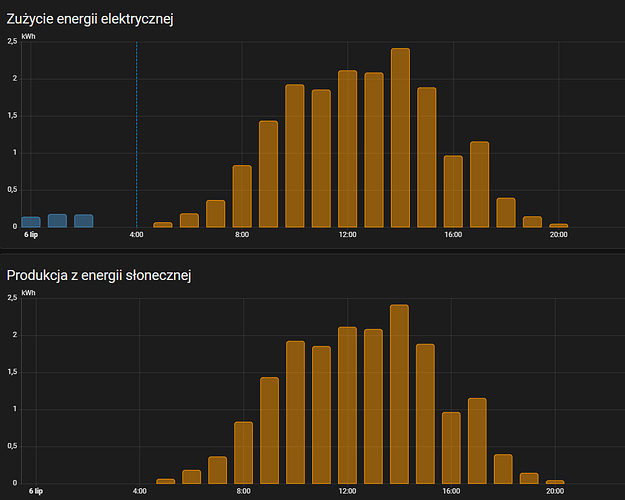Select the 16:00 bar in the Zużycie chart
Viewport: 625px width, 500px height.
(453, 191)
